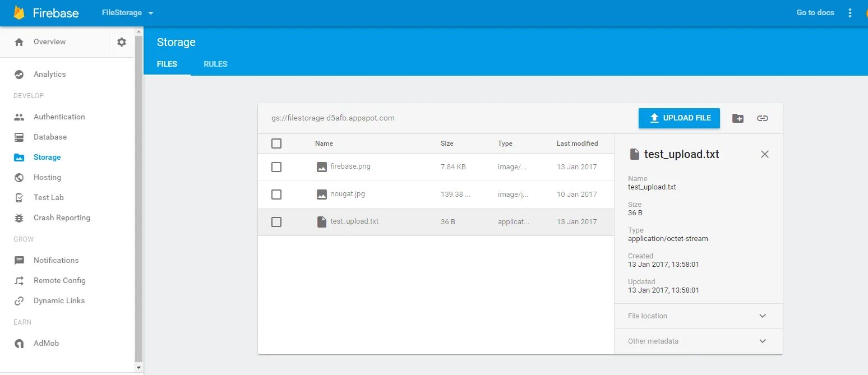
Task: Open Crash Reporting in the sidebar
Action: click(x=62, y=218)
